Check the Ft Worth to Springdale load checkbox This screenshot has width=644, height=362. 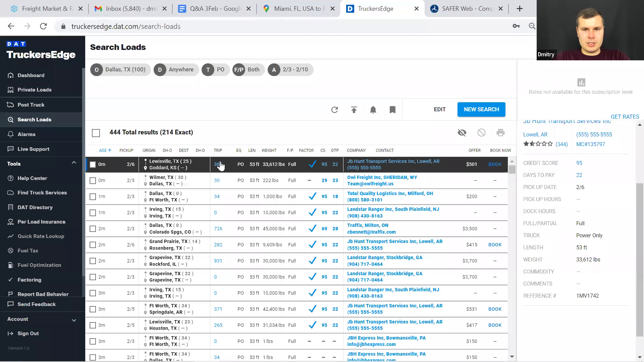tap(93, 309)
